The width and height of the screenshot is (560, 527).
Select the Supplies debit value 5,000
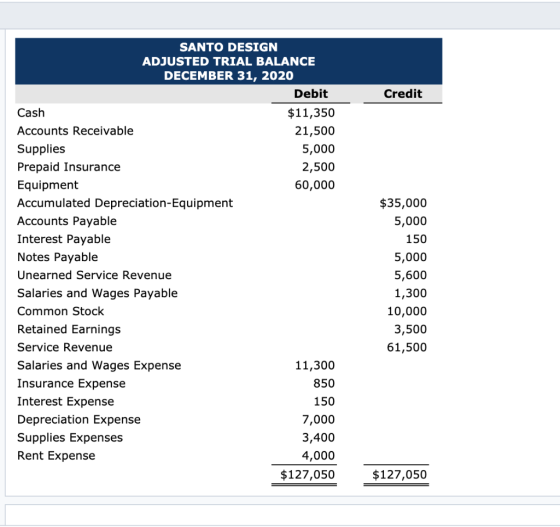tap(318, 149)
